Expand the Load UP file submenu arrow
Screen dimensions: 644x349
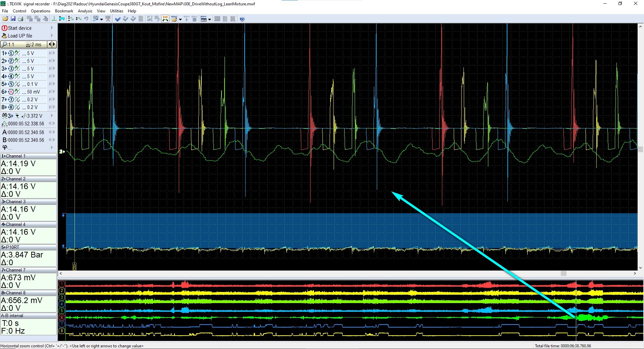[x=52, y=36]
